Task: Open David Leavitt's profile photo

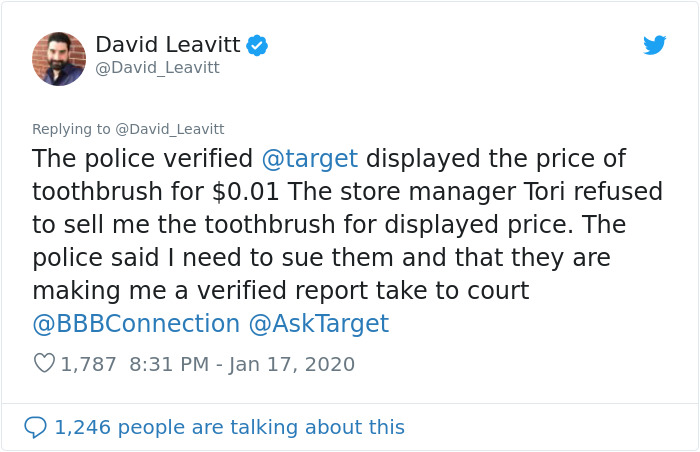Action: tap(59, 58)
